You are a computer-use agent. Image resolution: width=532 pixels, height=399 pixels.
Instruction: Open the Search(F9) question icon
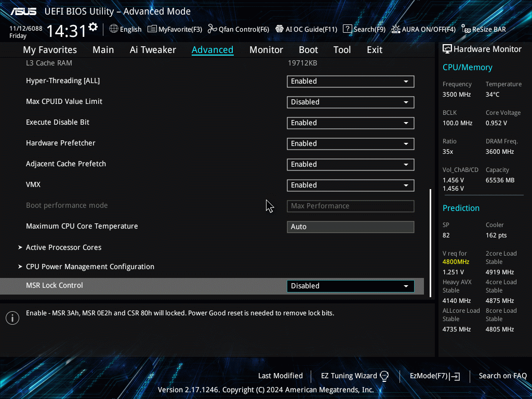coord(348,29)
